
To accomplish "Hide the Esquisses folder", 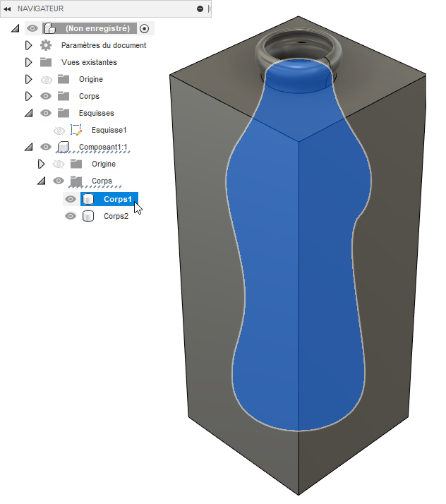I will pyautogui.click(x=46, y=113).
